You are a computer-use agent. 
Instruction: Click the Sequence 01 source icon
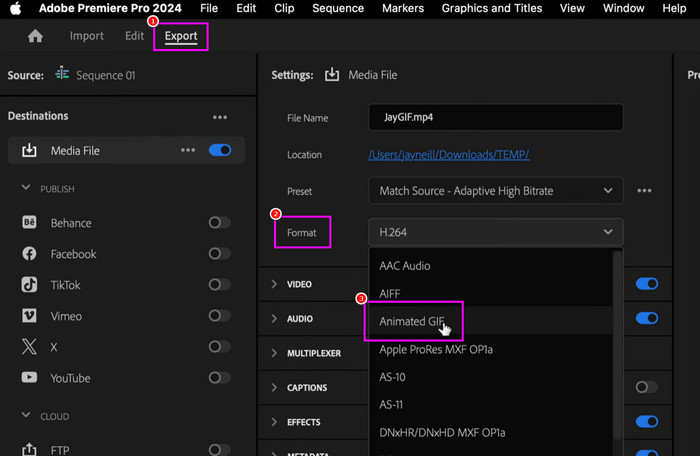pyautogui.click(x=62, y=73)
